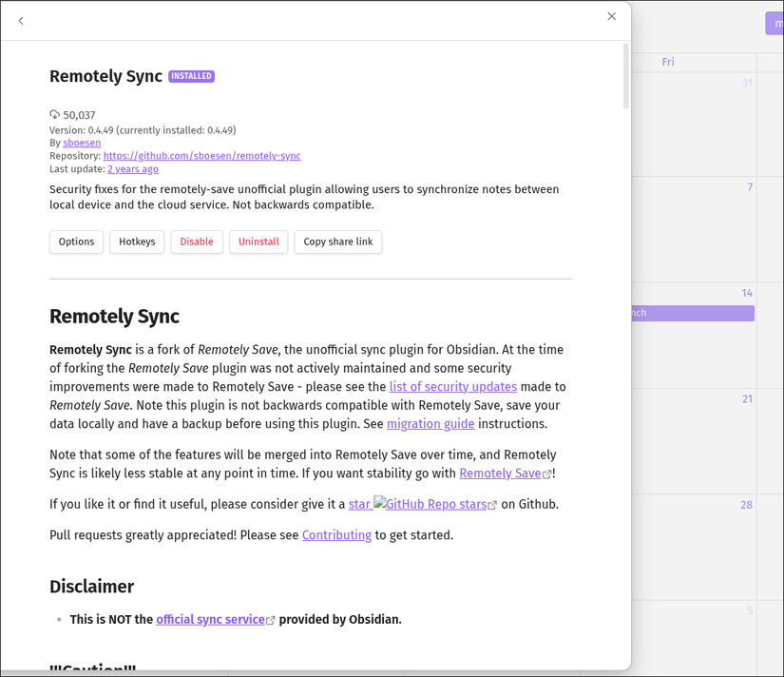The width and height of the screenshot is (784, 677).
Task: Click the GitHub Repo stars badge image
Action: point(430,503)
